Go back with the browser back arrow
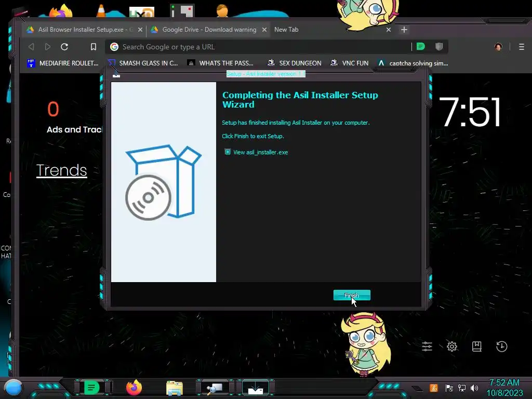Image resolution: width=532 pixels, height=399 pixels. tap(31, 47)
